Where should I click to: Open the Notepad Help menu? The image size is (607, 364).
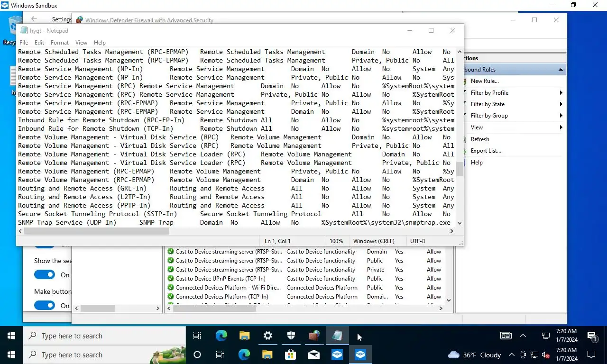[x=100, y=43]
